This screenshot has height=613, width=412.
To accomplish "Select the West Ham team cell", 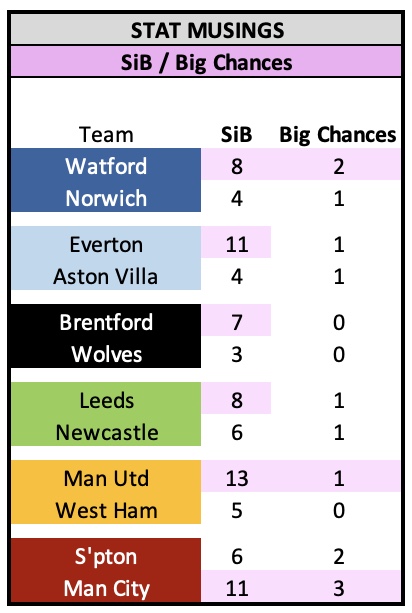I will [106, 508].
